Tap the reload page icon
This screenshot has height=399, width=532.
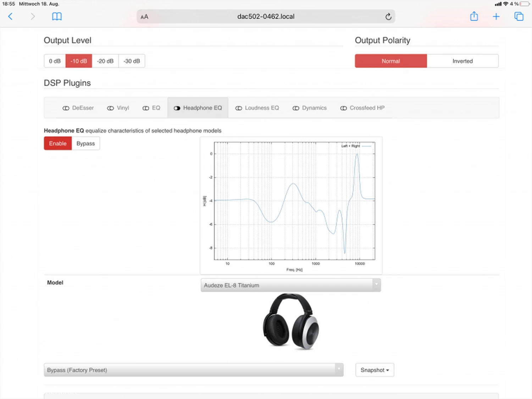point(388,17)
